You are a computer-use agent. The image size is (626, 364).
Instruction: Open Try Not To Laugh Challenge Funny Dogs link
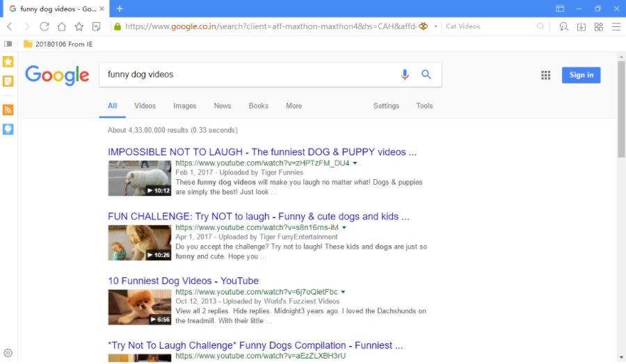255,345
